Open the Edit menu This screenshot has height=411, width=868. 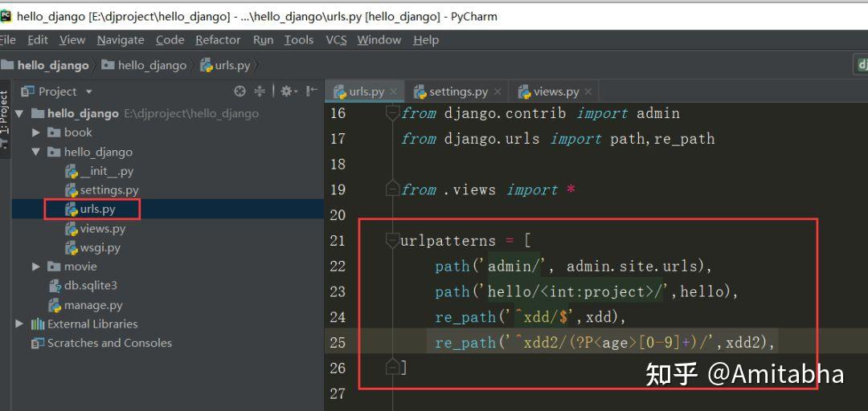(38, 40)
